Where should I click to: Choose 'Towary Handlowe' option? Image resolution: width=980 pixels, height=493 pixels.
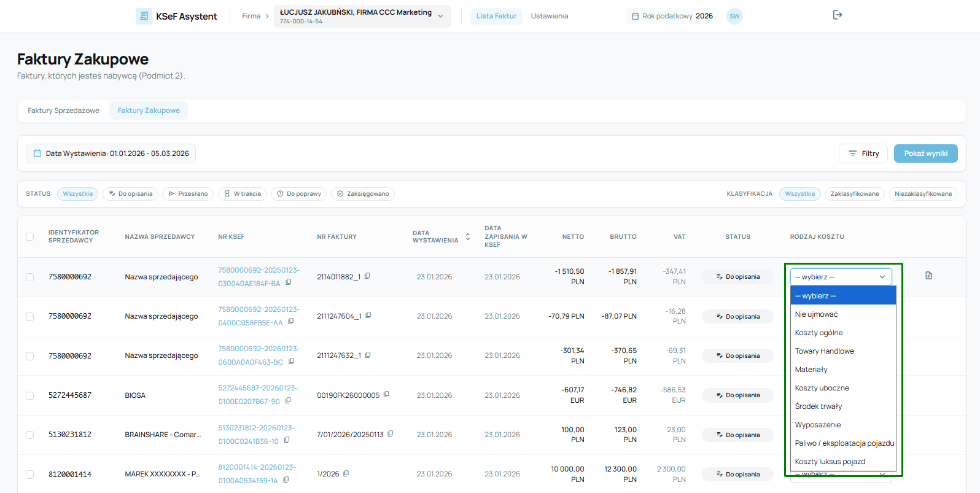tap(843, 351)
